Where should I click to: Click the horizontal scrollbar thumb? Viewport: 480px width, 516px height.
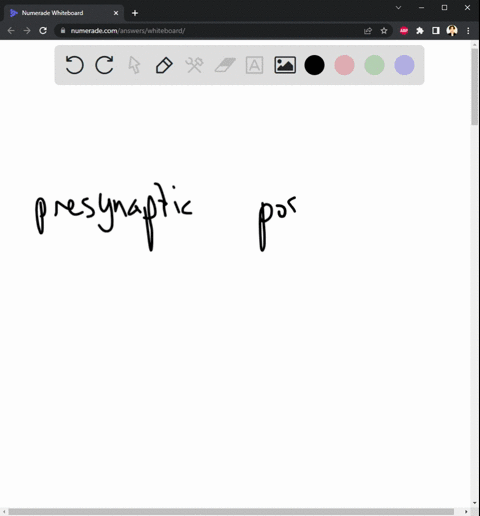(231, 512)
